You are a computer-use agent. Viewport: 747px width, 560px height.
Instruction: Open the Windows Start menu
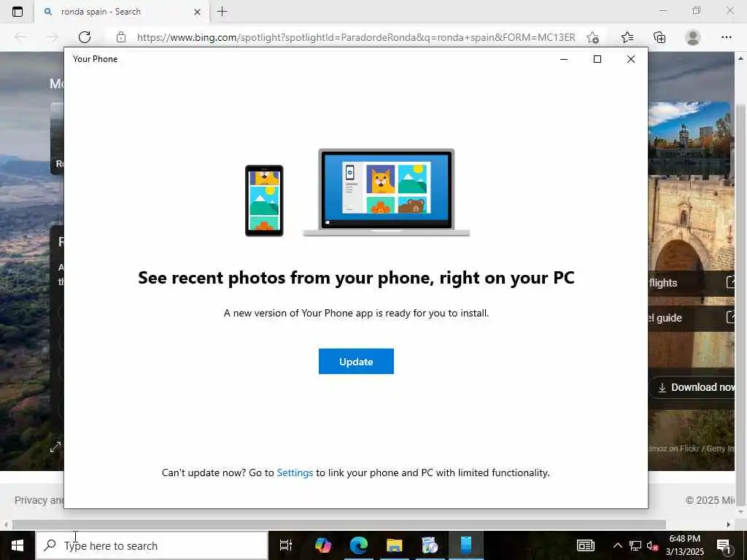18,545
